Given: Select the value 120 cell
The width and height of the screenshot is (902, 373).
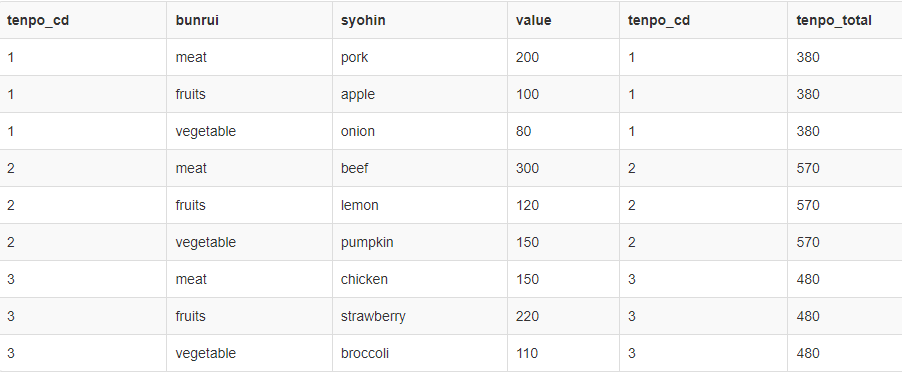Looking at the screenshot, I should [x=563, y=205].
